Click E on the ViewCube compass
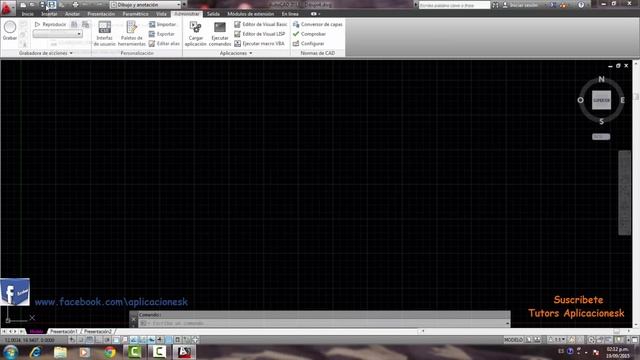 tap(622, 100)
